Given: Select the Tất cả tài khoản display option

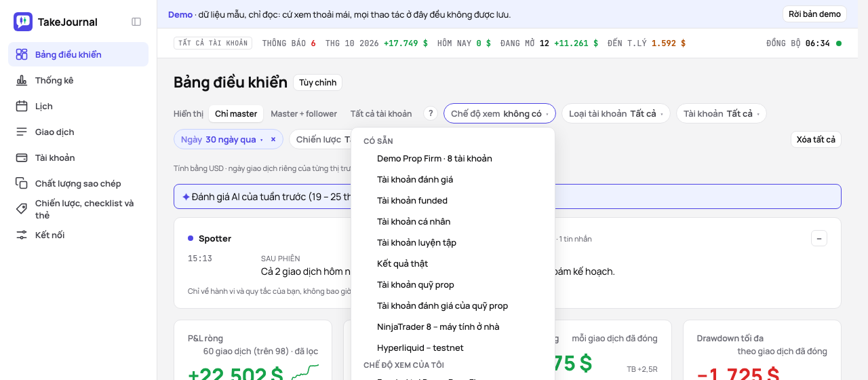Looking at the screenshot, I should tap(381, 113).
